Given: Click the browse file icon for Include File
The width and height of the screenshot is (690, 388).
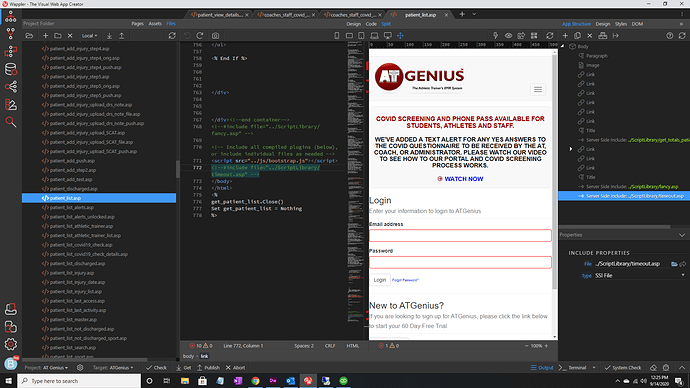Looking at the screenshot, I should [x=674, y=264].
